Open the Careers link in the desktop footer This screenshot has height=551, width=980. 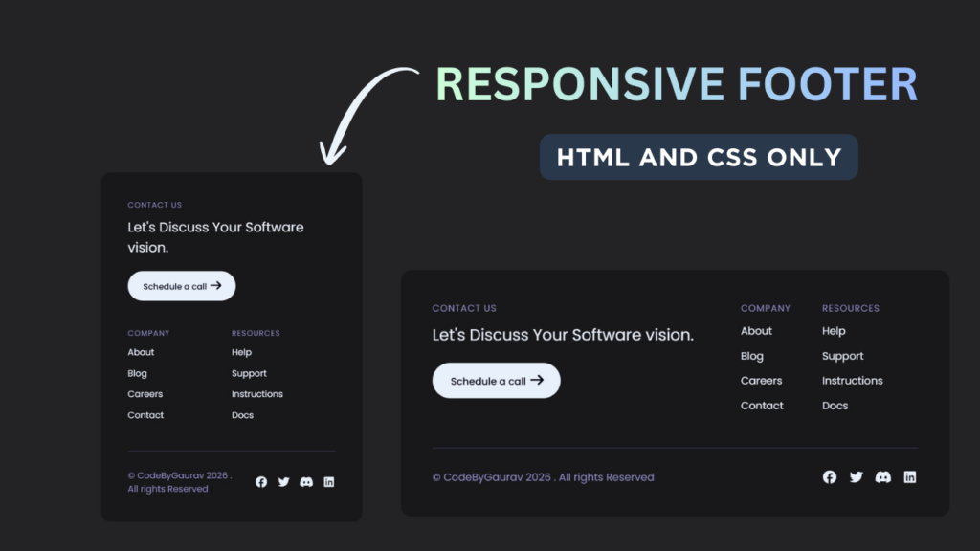[x=762, y=380]
